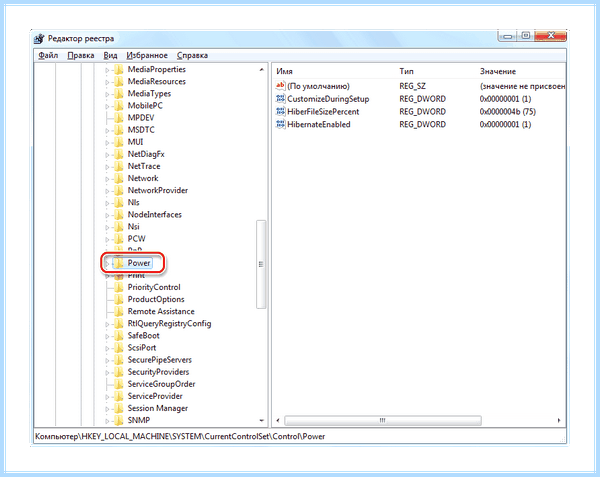Select the ProductOptions folder icon

pos(119,300)
